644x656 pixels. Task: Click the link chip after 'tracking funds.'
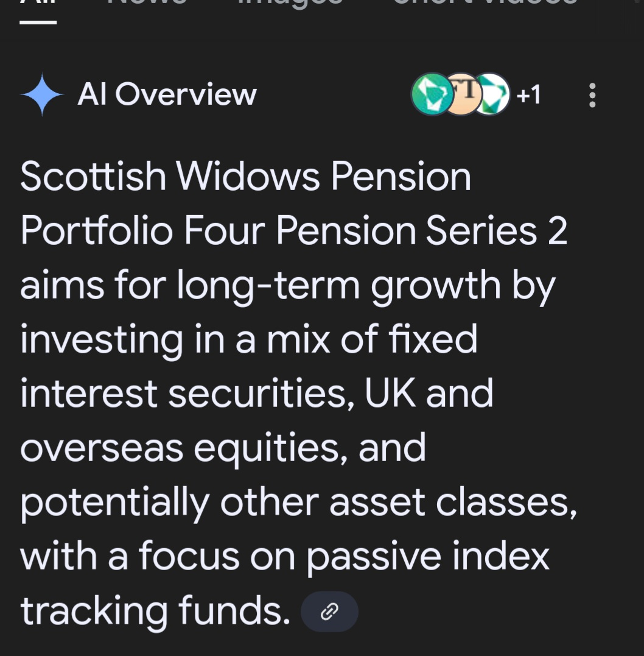coord(329,612)
